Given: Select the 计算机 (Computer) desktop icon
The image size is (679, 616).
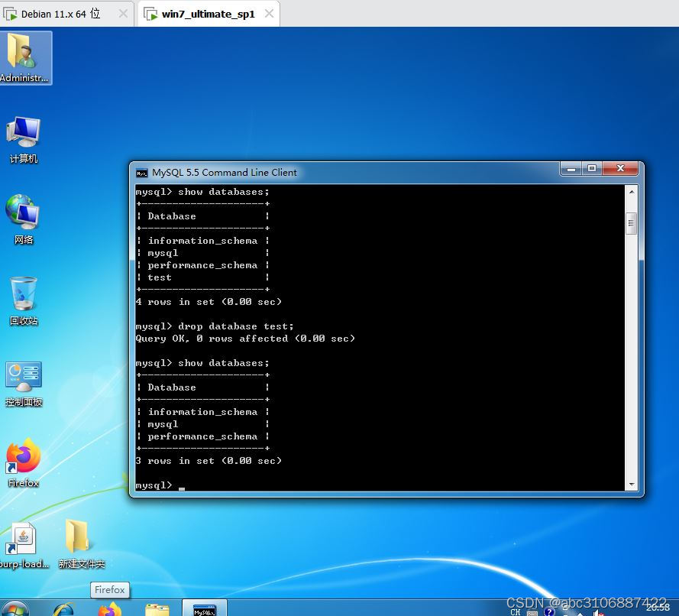Looking at the screenshot, I should [24, 140].
